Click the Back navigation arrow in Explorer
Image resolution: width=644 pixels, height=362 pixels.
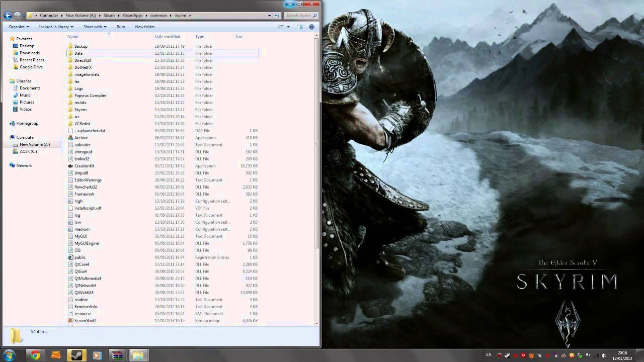click(x=8, y=16)
